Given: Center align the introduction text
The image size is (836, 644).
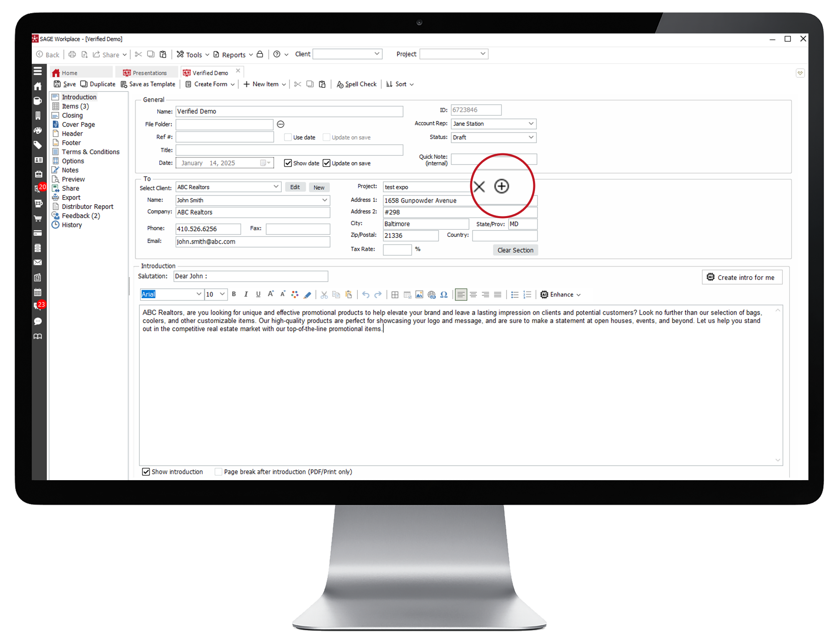Looking at the screenshot, I should tap(473, 295).
